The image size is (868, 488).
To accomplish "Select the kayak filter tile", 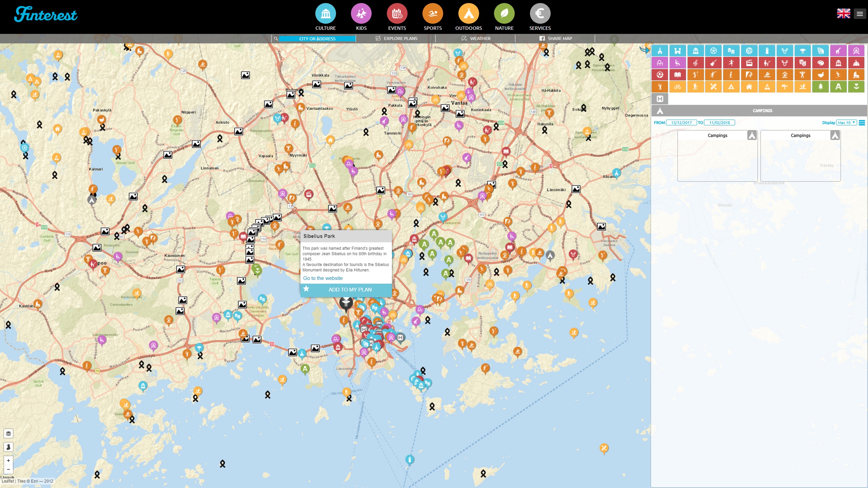I will [x=713, y=87].
